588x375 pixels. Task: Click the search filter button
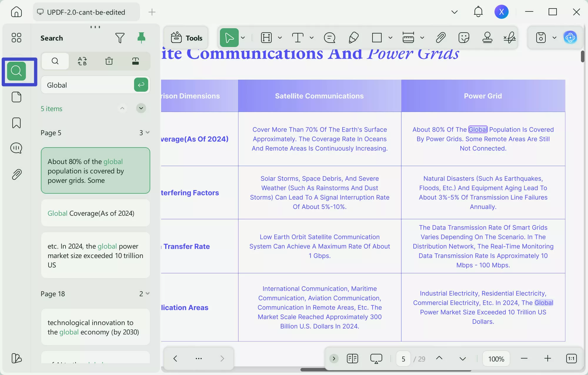tap(120, 38)
